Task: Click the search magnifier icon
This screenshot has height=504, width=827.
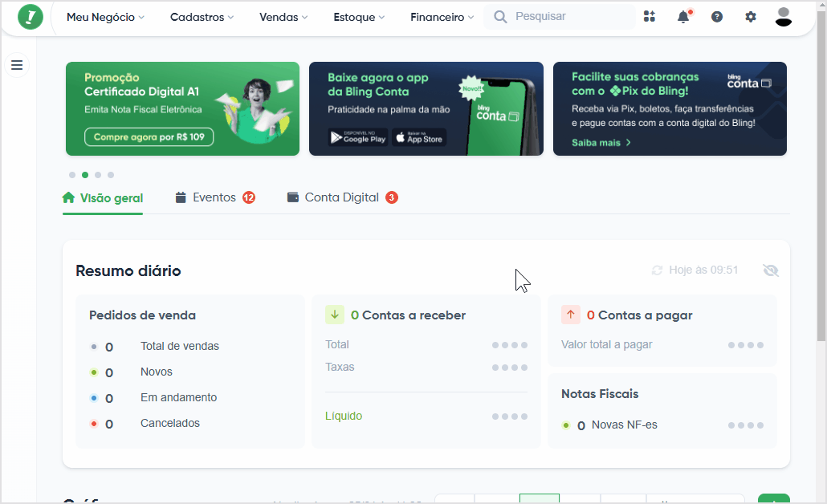Action: (500, 17)
